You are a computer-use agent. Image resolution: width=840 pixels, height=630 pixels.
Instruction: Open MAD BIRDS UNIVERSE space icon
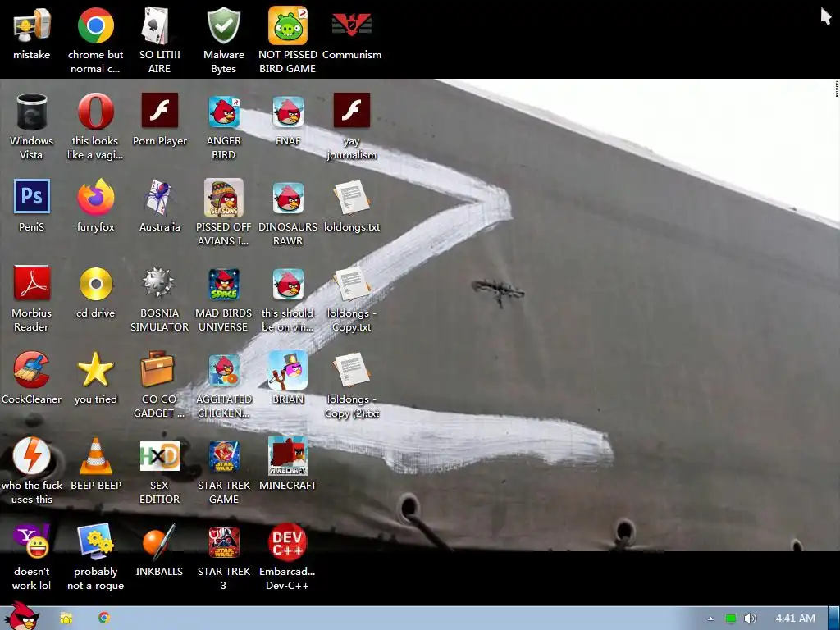pos(223,283)
